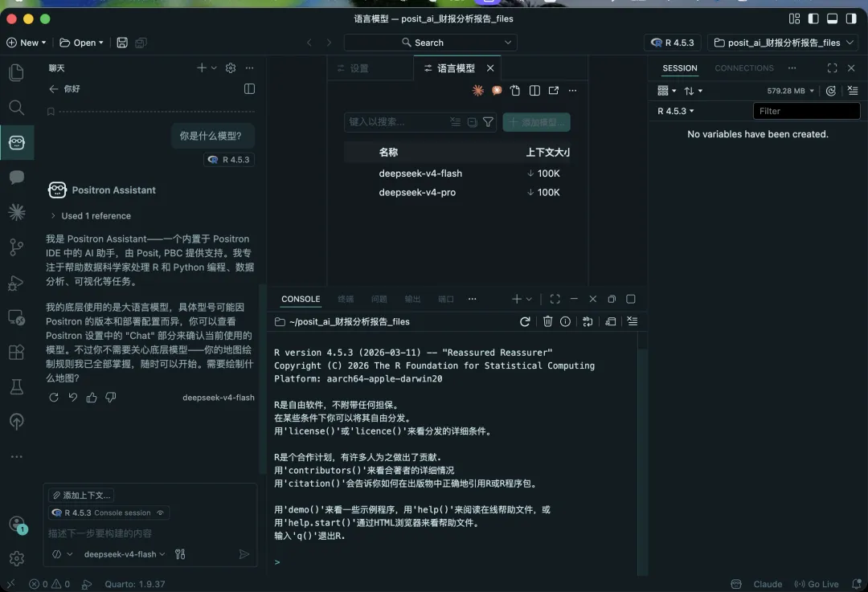Toggle secondary sidebar visibility in title bar
Viewport: 868px width, 592px height.
851,18
